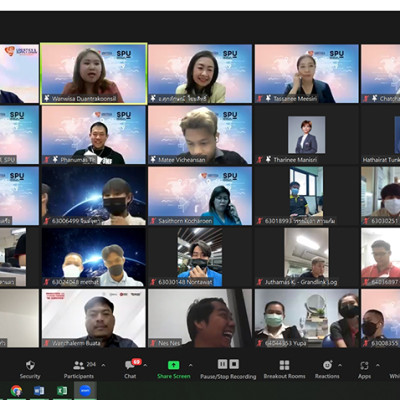Viewport: 400px width, 400px height.
Task: Select Tharinee Manisri's profile picture tile
Action: [x=307, y=135]
